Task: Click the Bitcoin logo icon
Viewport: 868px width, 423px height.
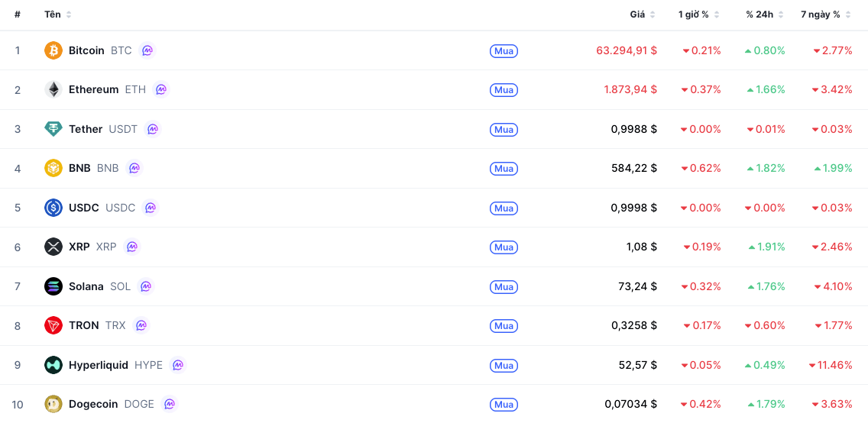Action: coord(53,51)
